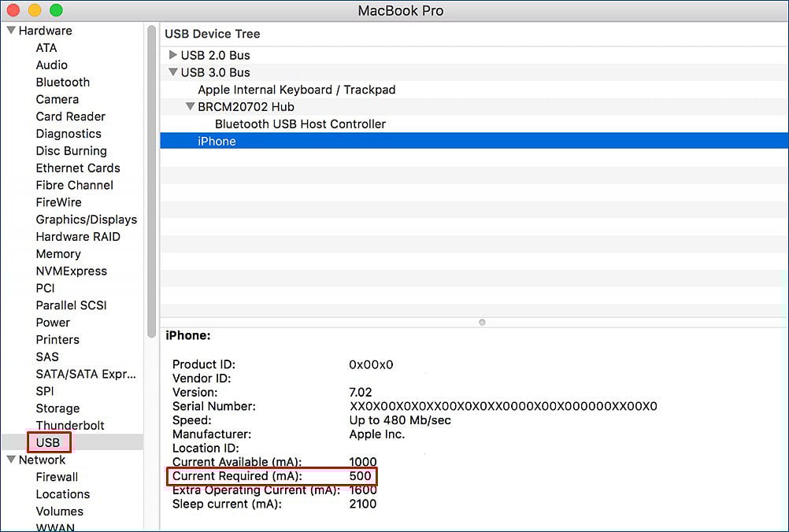Click the Extra Operating Current value "1600"
This screenshot has height=532, width=789.
[x=363, y=490]
